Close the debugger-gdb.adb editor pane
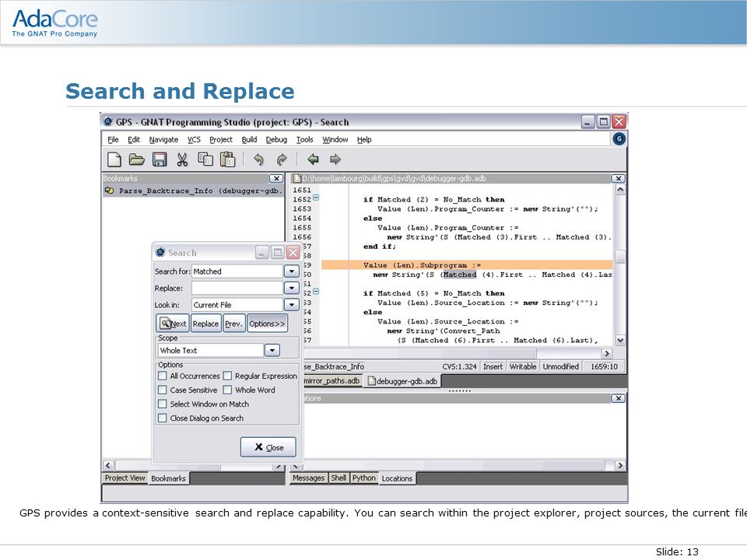 pyautogui.click(x=619, y=179)
